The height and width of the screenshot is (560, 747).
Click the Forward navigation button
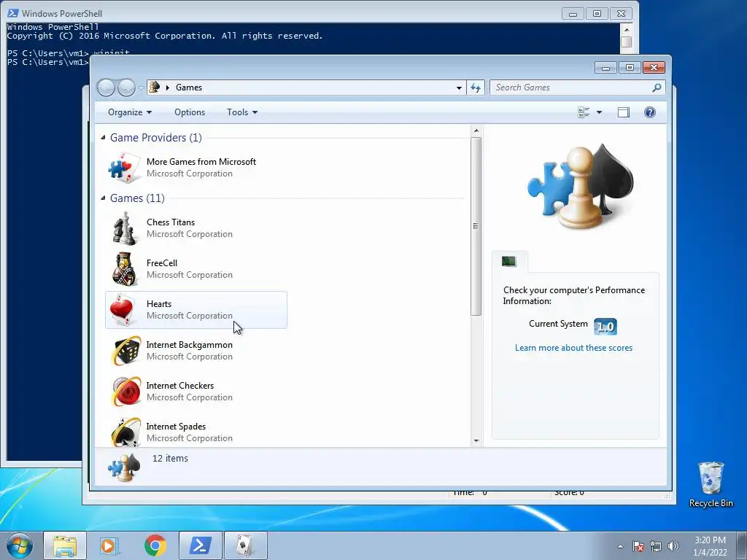126,87
